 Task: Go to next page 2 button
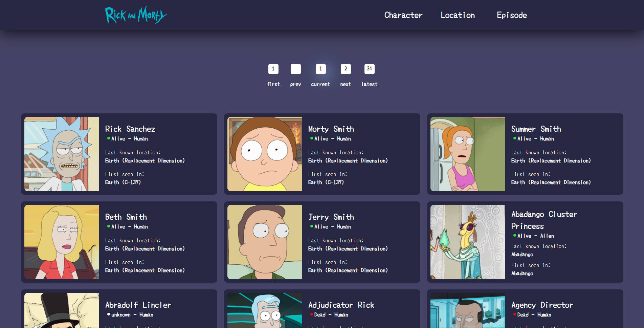click(x=346, y=69)
